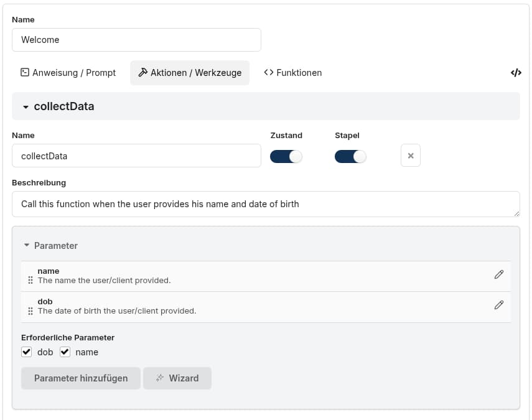Click Parameter hinzufügen button

(x=81, y=378)
